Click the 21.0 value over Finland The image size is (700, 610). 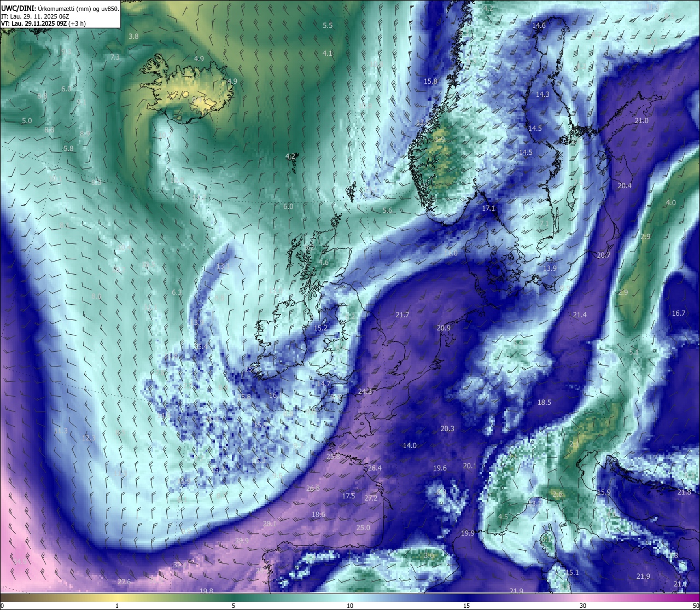coord(641,121)
